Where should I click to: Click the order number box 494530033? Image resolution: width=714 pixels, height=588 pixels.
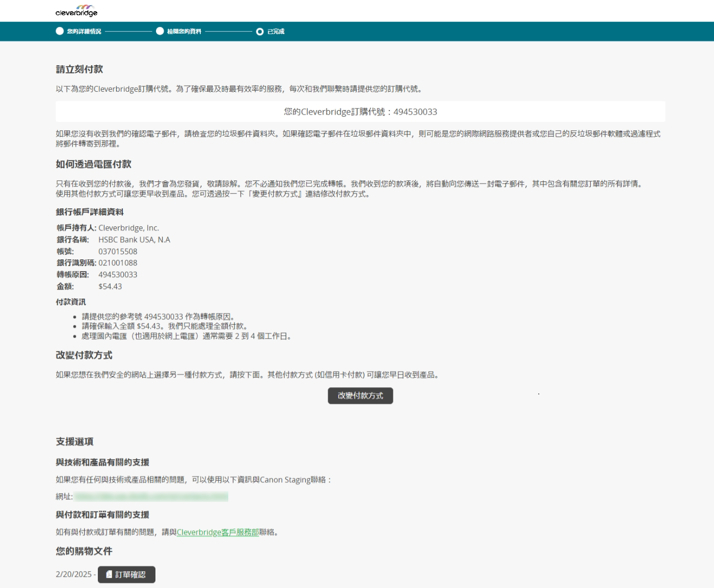pos(360,112)
